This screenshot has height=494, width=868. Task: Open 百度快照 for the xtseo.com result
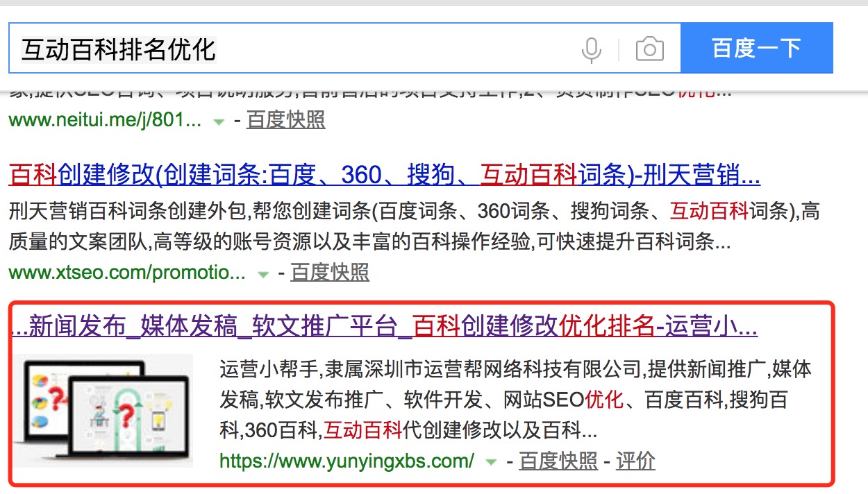pos(330,273)
